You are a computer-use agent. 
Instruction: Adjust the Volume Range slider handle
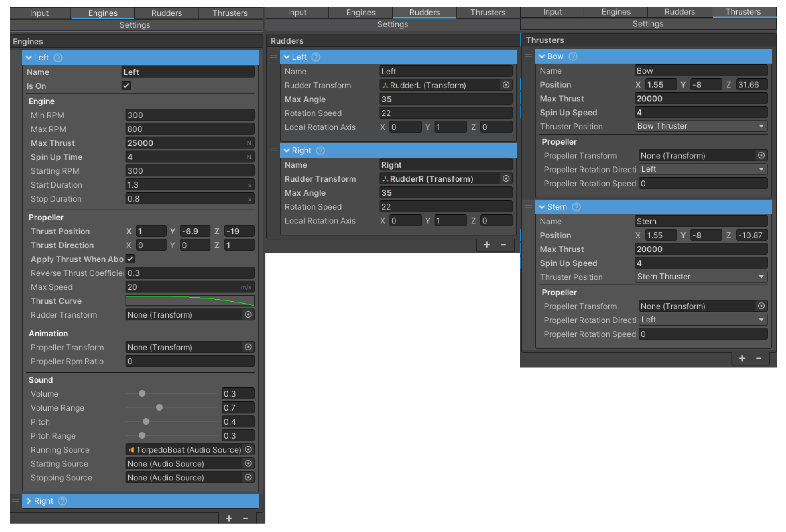pos(159,407)
